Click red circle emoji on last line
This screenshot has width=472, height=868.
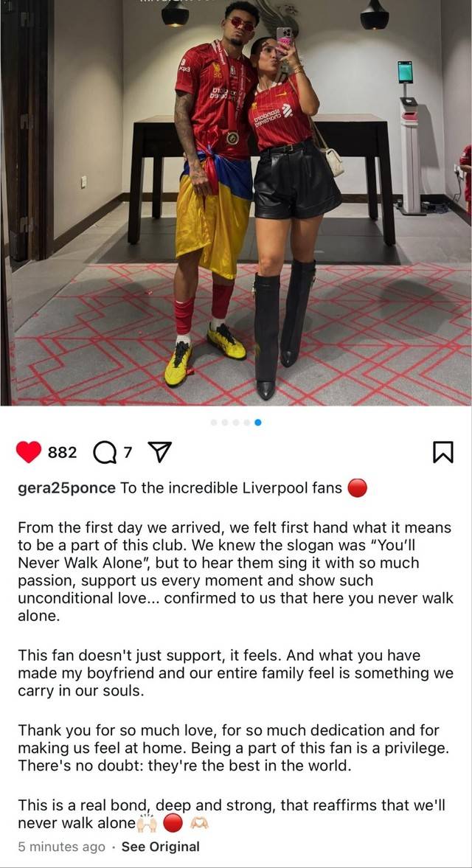[173, 823]
